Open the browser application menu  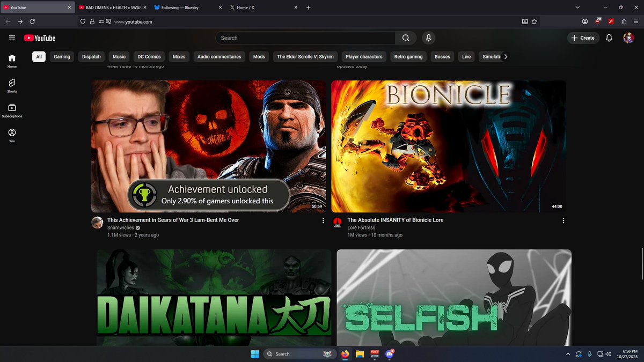636,21
